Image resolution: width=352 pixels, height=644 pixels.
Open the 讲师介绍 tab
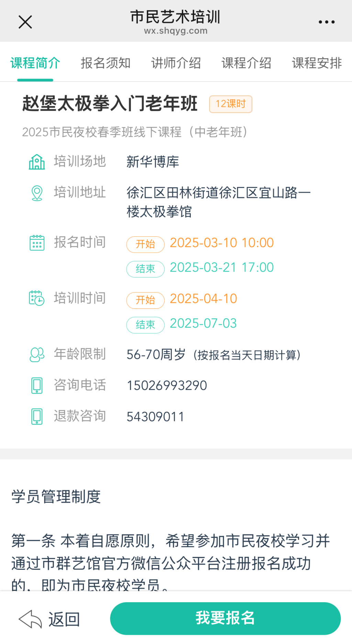click(x=176, y=63)
